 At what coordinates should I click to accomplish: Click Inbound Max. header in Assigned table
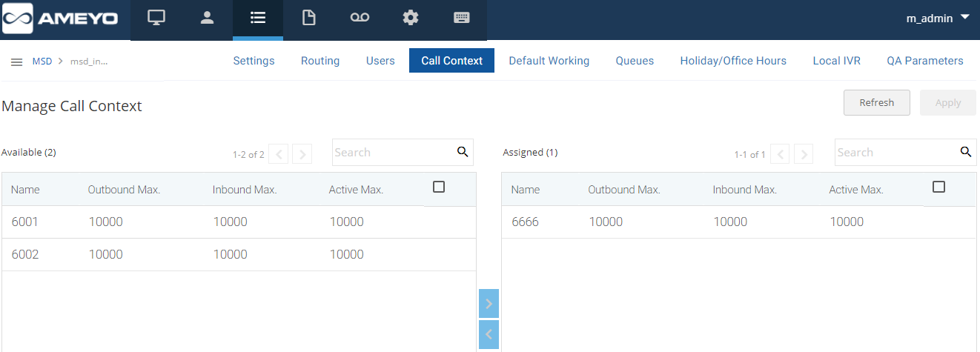pos(745,190)
